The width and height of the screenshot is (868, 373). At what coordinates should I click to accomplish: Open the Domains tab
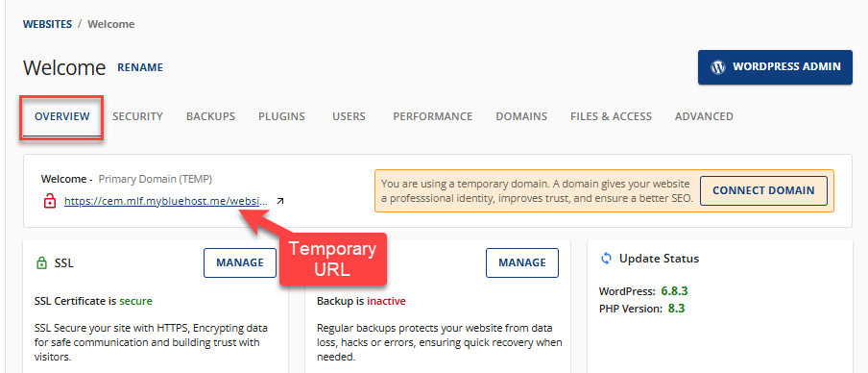pyautogui.click(x=521, y=117)
